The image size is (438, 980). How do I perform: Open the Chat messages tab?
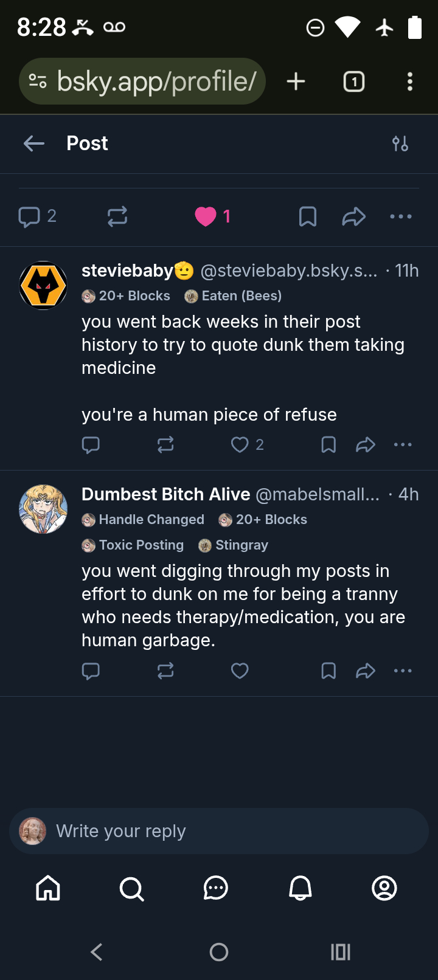tap(215, 888)
